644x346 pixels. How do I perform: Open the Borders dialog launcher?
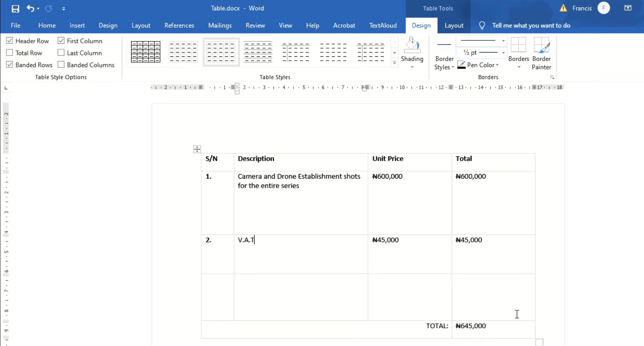(552, 77)
